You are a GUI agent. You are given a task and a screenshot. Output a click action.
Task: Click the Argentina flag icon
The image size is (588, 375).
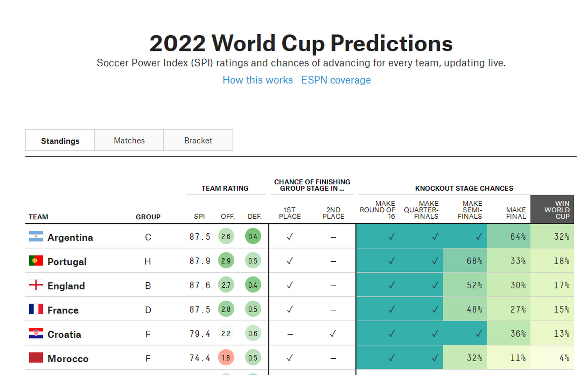pyautogui.click(x=36, y=236)
